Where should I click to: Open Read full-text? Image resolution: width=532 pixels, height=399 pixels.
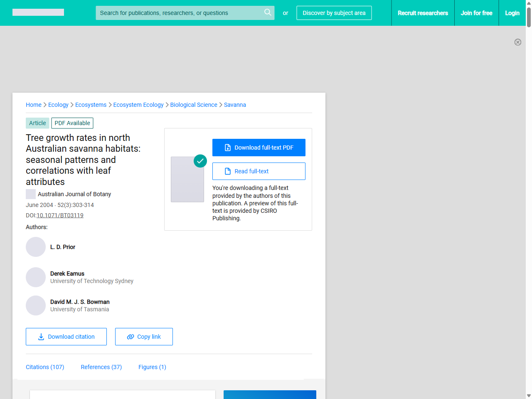tap(259, 171)
